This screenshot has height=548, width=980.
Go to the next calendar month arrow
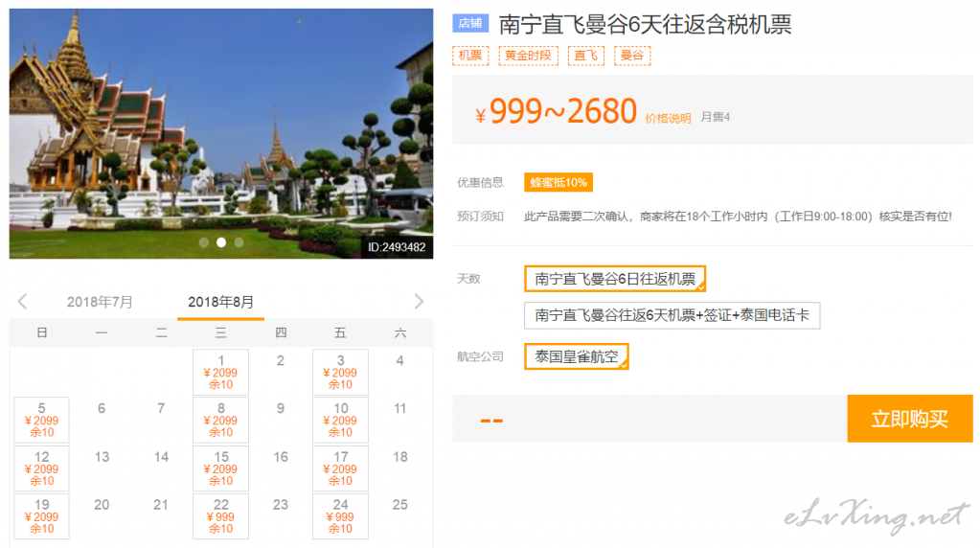click(419, 302)
